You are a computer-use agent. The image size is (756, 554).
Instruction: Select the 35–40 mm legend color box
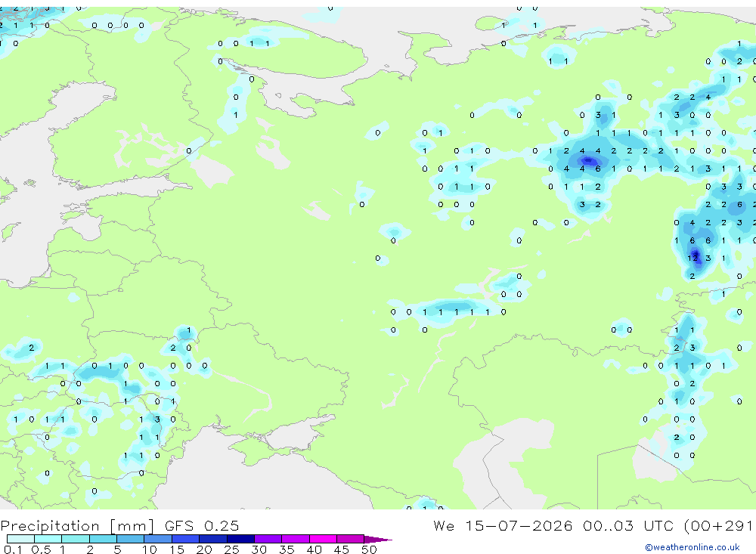tap(296, 539)
